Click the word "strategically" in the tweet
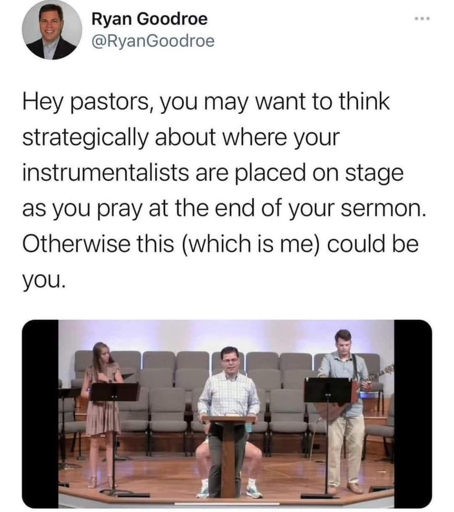This screenshot has height=512, width=454. (86, 139)
